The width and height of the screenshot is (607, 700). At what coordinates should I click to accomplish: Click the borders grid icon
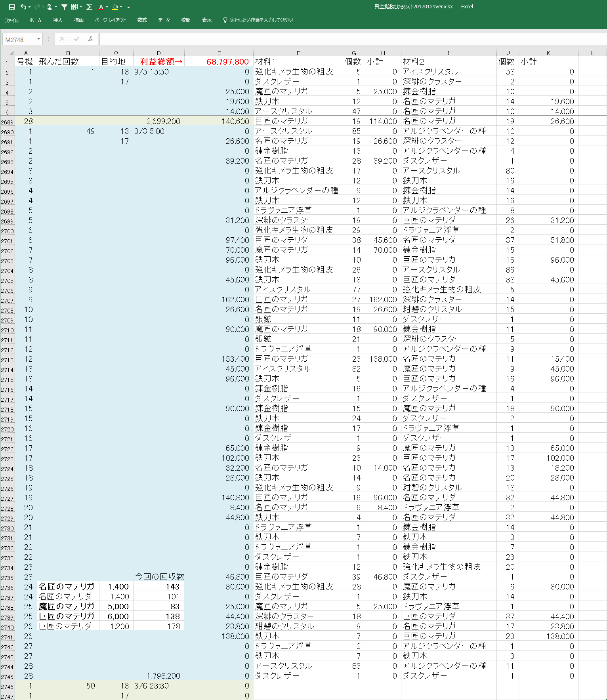(74, 7)
